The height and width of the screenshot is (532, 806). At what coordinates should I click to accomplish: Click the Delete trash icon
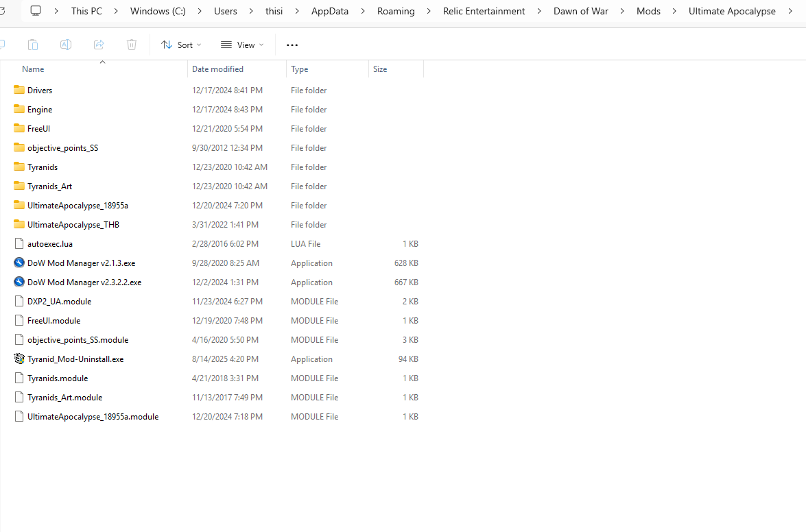point(132,45)
